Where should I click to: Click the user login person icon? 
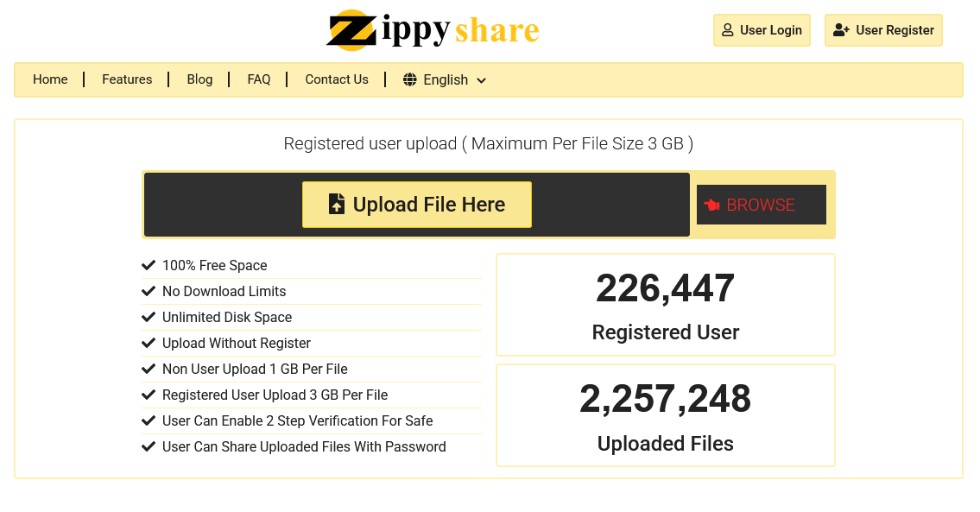(x=728, y=30)
